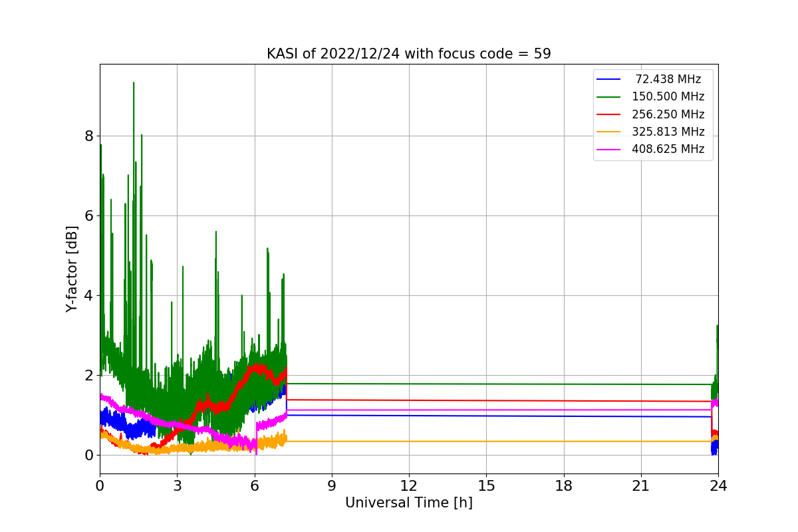Click the Universal Time [h] axis label
The width and height of the screenshot is (798, 532).
[x=409, y=503]
